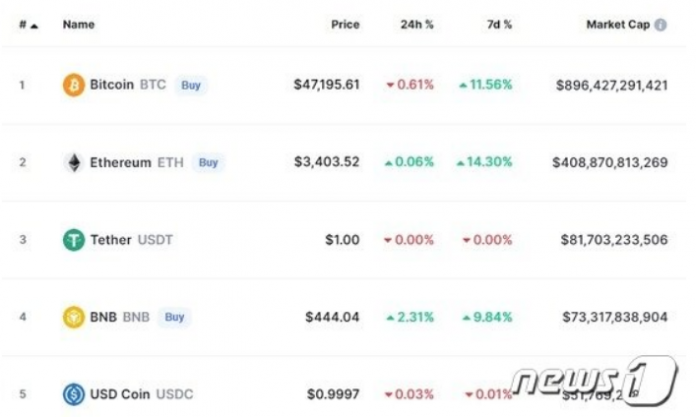
Task: Click the green Tether logo icon
Action: 74,240
